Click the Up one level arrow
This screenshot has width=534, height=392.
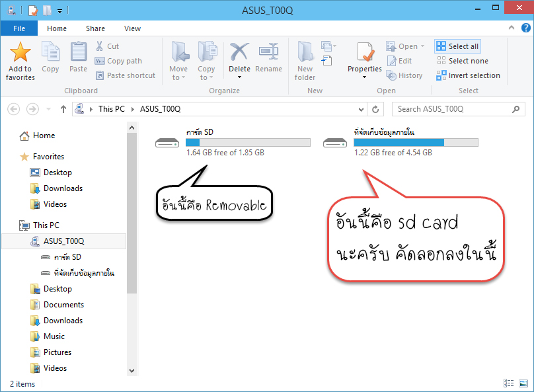pos(63,109)
